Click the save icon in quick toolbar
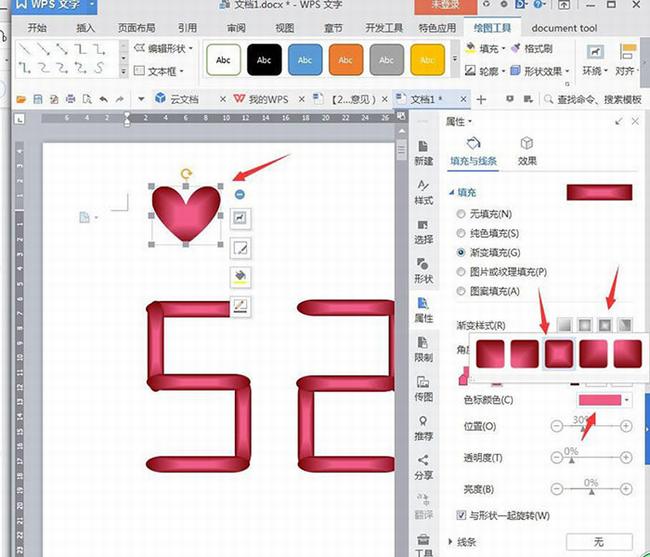 point(38,99)
